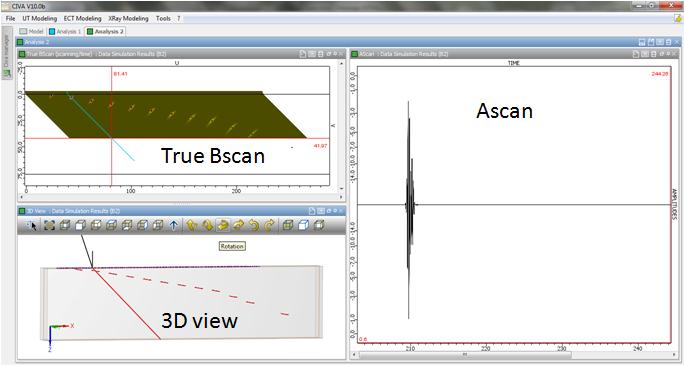
Task: Click the Ascan horizontal scrollbar thumb
Action: pyautogui.click(x=465, y=355)
